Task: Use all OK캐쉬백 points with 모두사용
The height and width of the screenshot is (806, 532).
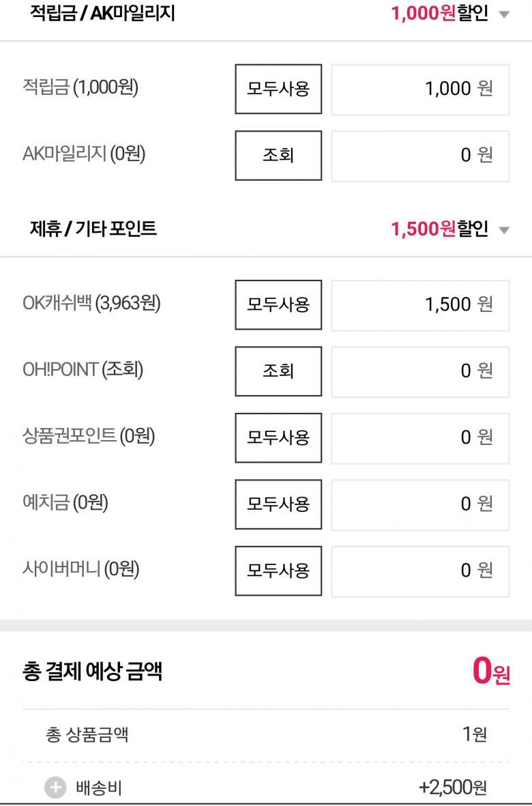Action: (278, 304)
